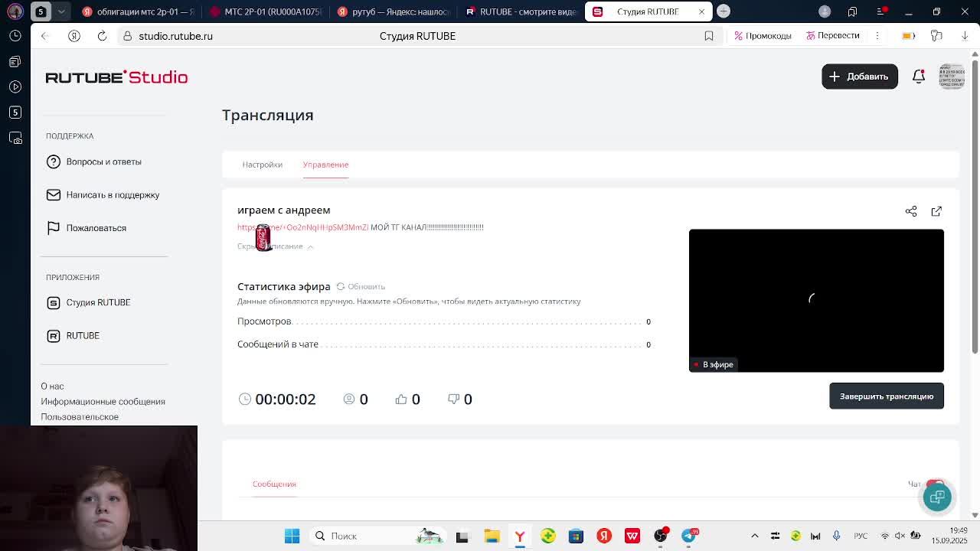Show hidden tray icons chevron

point(755,536)
